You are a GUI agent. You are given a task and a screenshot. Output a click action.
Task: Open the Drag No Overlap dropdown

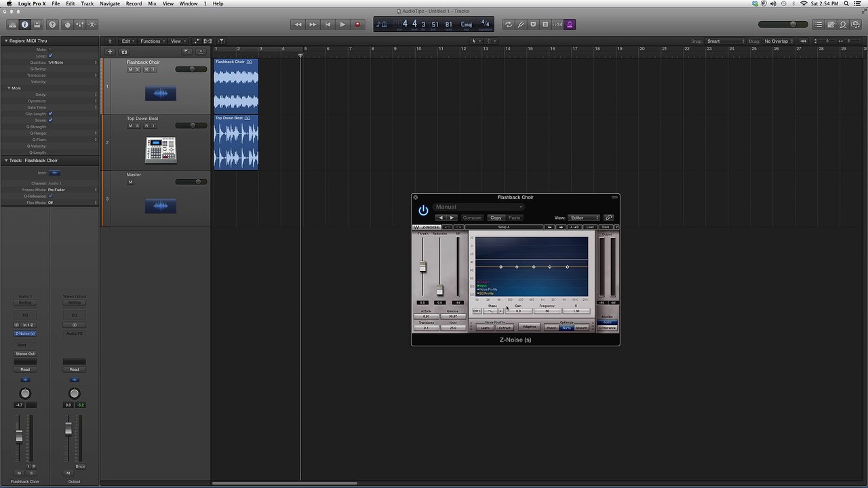(x=778, y=41)
